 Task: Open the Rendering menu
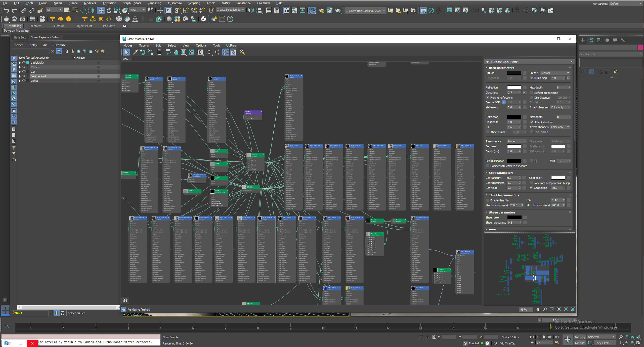pos(154,3)
